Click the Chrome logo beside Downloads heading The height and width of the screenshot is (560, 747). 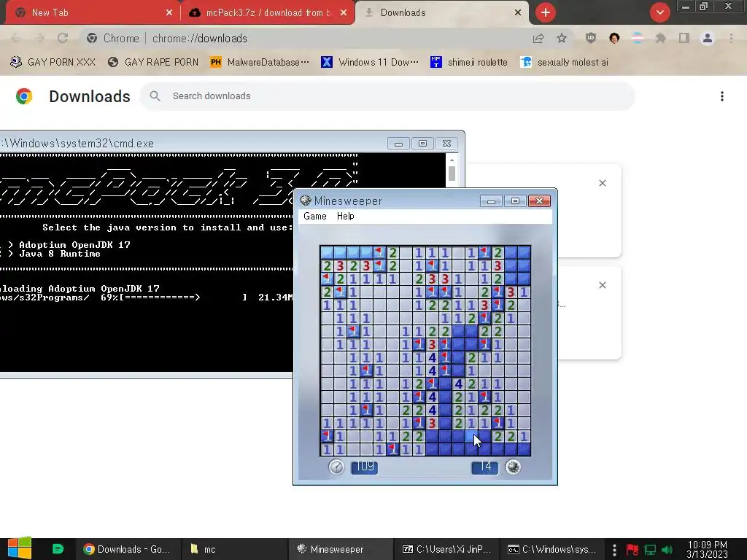(x=24, y=96)
